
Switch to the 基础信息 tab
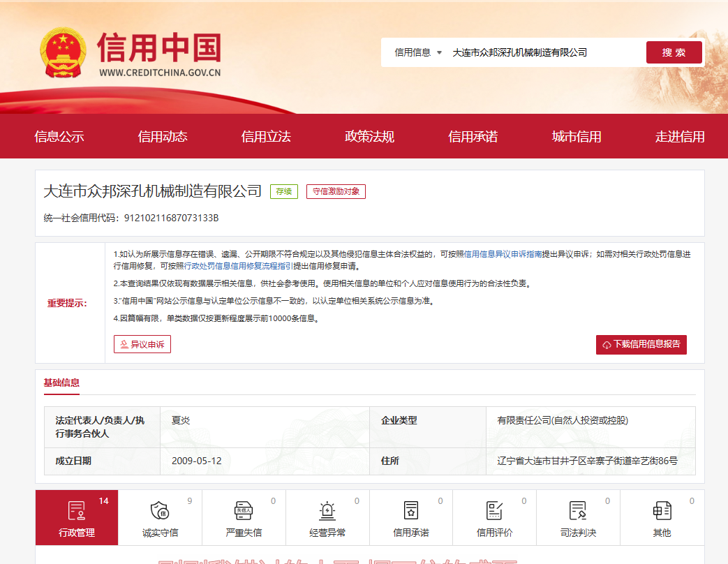pos(61,383)
